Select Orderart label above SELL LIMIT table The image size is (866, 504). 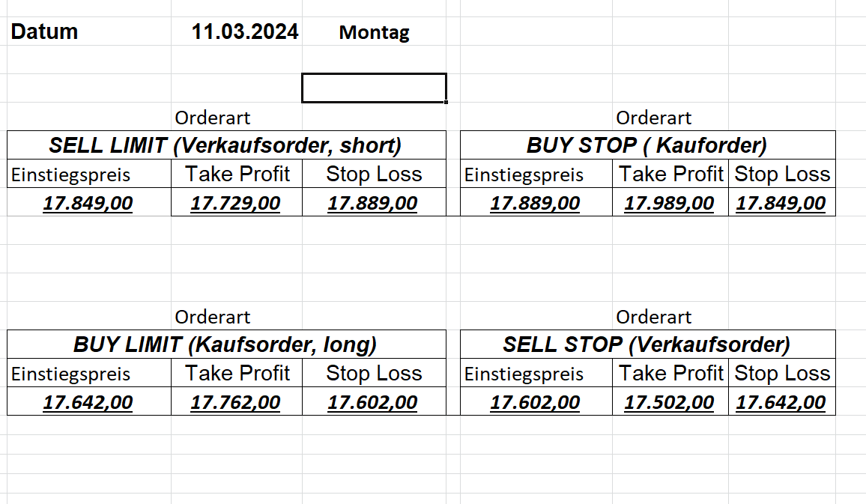pyautogui.click(x=213, y=118)
